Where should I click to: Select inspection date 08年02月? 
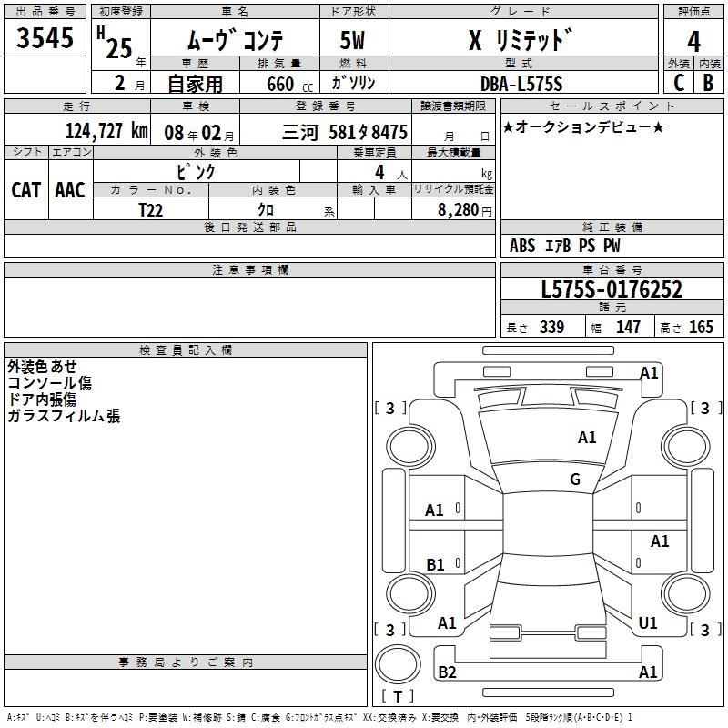(199, 133)
